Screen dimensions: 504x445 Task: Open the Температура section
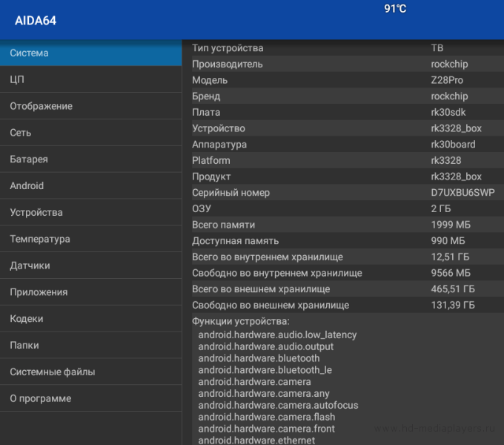(90, 239)
